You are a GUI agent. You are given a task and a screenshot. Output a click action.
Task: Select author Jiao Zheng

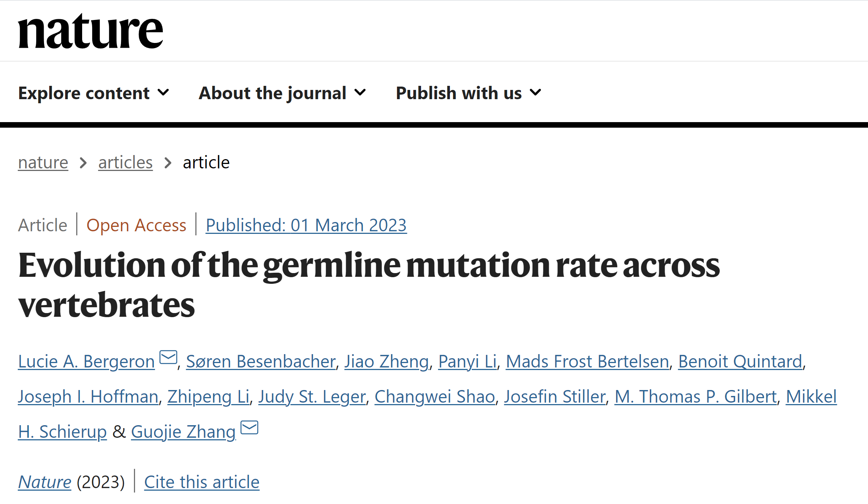(x=387, y=361)
